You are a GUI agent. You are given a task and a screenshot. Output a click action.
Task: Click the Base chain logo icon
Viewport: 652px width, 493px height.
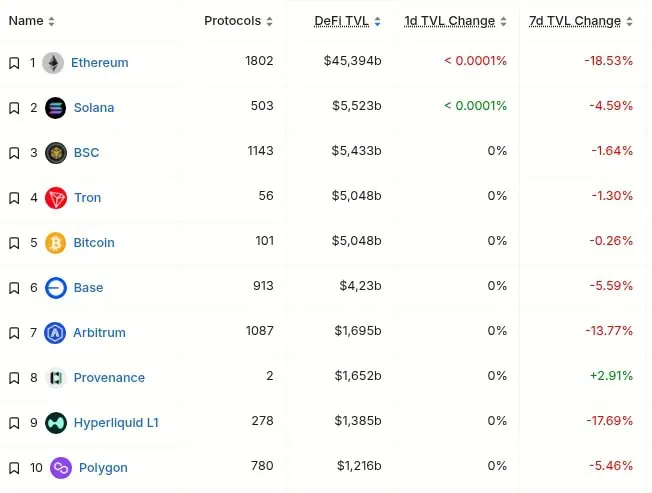tap(56, 287)
